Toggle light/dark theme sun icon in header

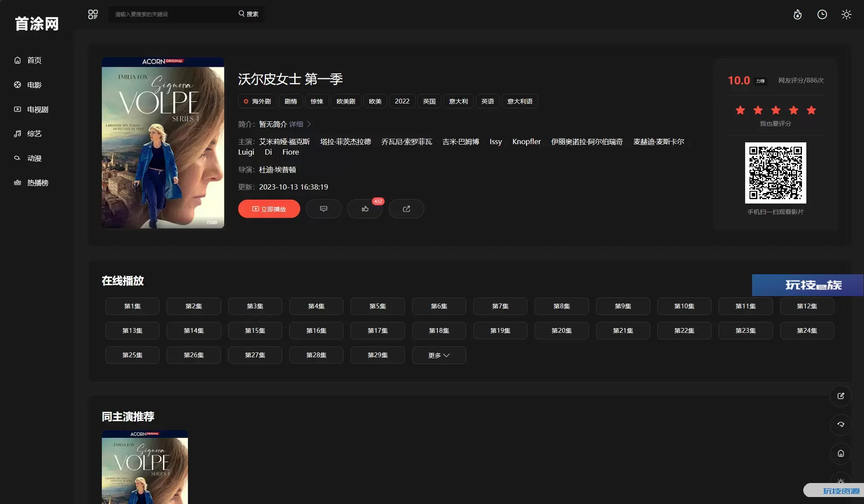[847, 14]
